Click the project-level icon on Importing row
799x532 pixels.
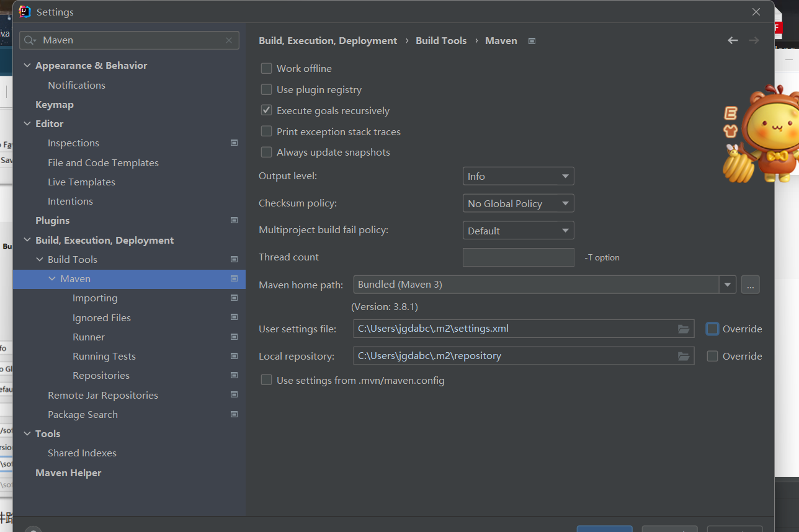234,298
